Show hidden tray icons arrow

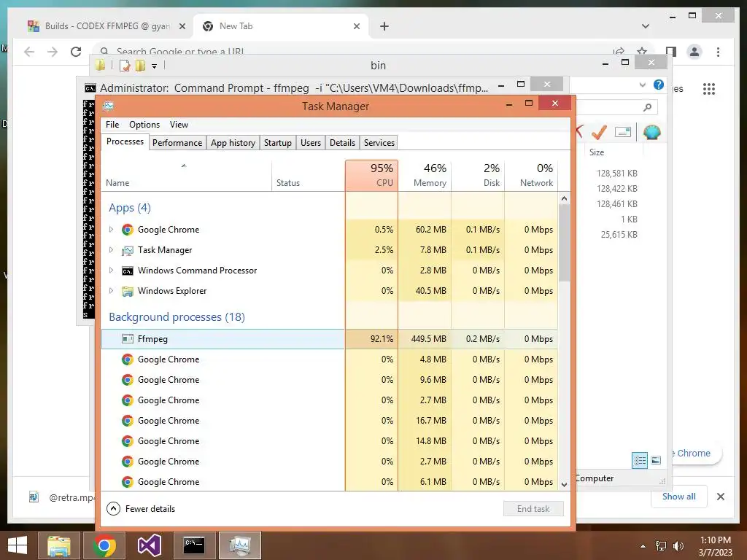click(x=643, y=546)
